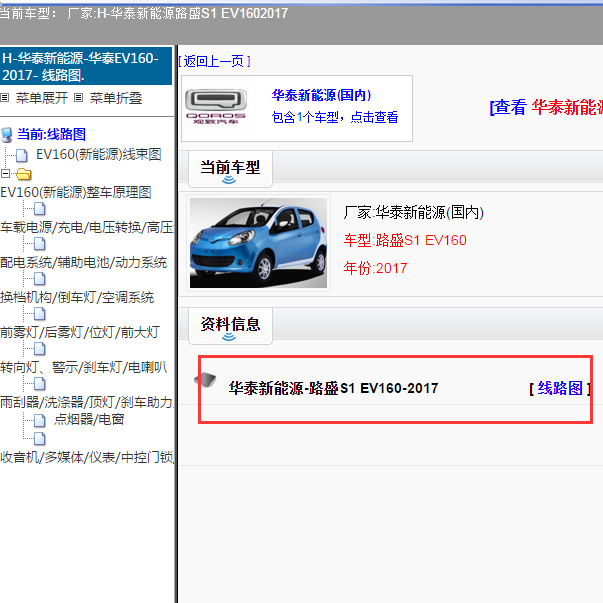This screenshot has width=603, height=603.
Task: Collapse the EV160 整车原理图 folder node
Action: click(5, 174)
